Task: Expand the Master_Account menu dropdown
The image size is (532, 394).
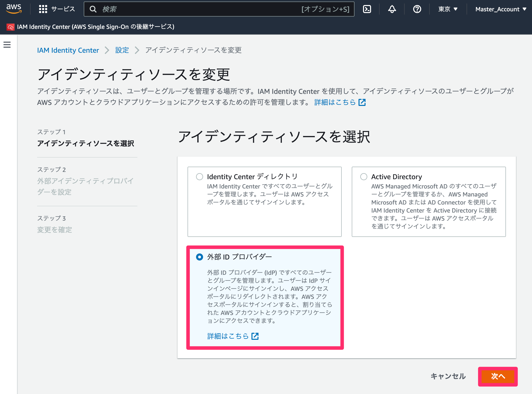Action: (501, 9)
